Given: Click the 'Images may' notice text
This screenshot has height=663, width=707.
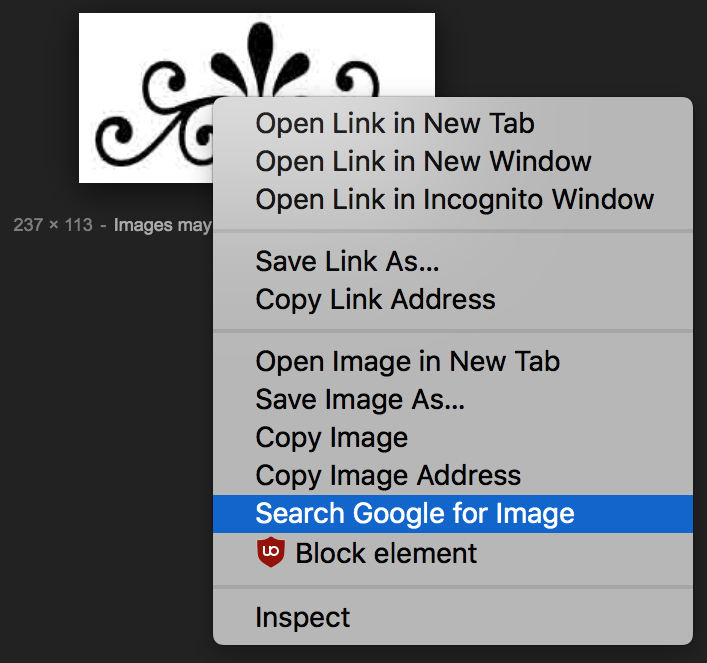Looking at the screenshot, I should pyautogui.click(x=162, y=225).
